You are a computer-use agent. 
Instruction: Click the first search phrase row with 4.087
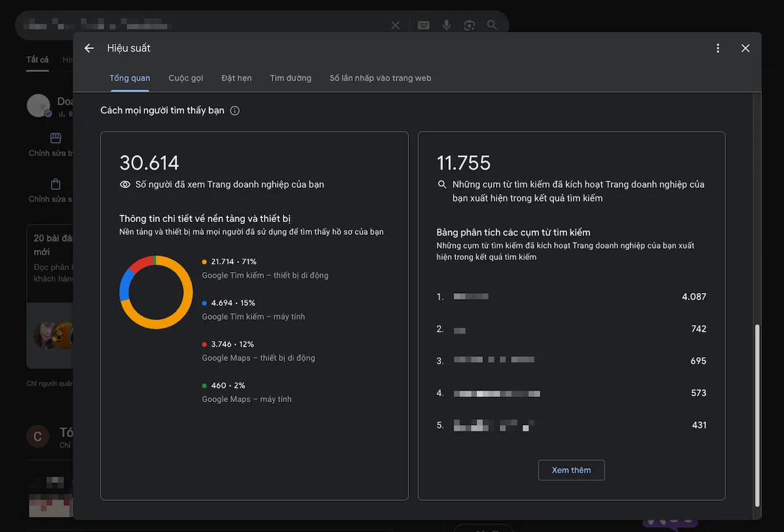pyautogui.click(x=571, y=297)
